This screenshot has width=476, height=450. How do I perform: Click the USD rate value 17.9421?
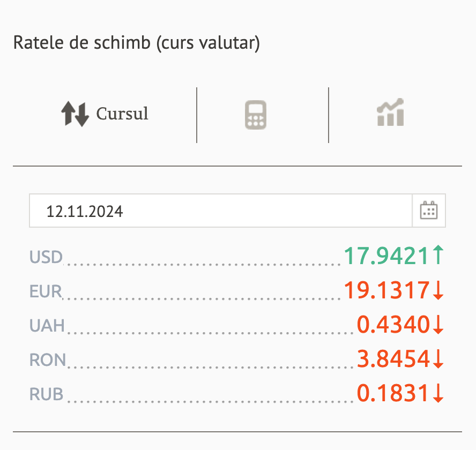386,257
